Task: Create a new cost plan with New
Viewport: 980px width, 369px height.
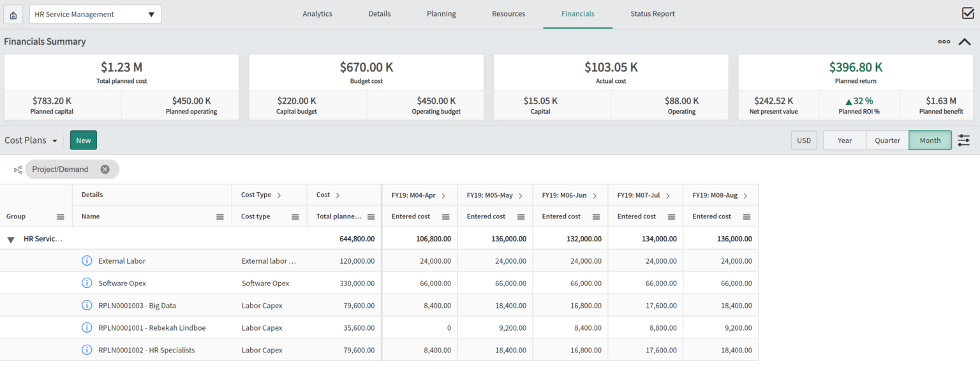Action: [83, 140]
